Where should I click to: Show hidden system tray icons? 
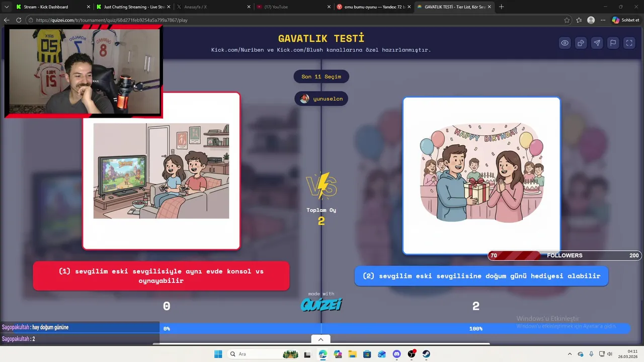570,354
